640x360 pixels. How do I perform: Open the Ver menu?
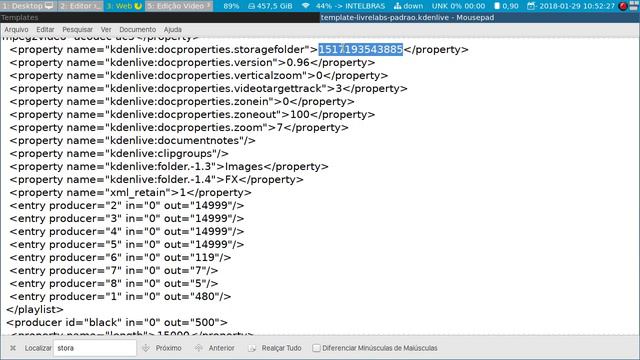[x=106, y=29]
